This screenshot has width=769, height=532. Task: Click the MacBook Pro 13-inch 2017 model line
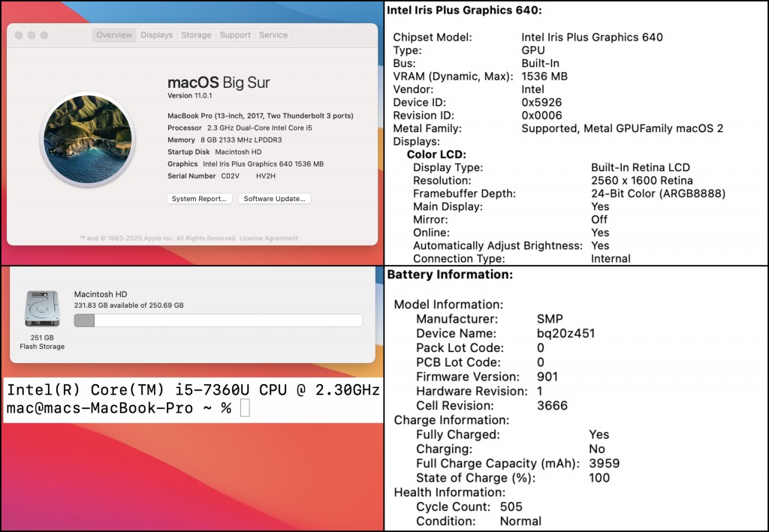[261, 116]
